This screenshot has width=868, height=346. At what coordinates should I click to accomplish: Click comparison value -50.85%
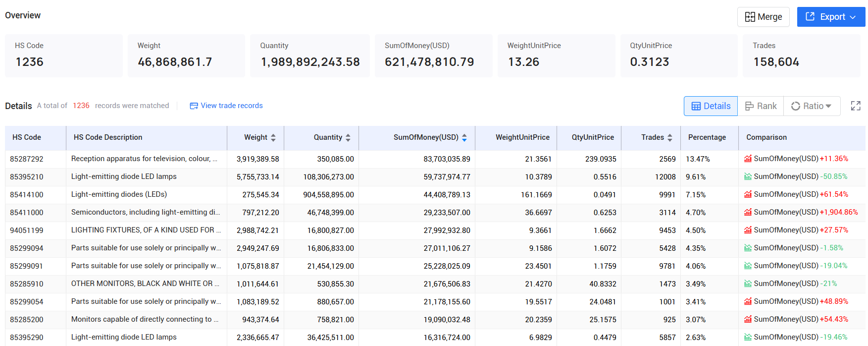[x=834, y=176]
